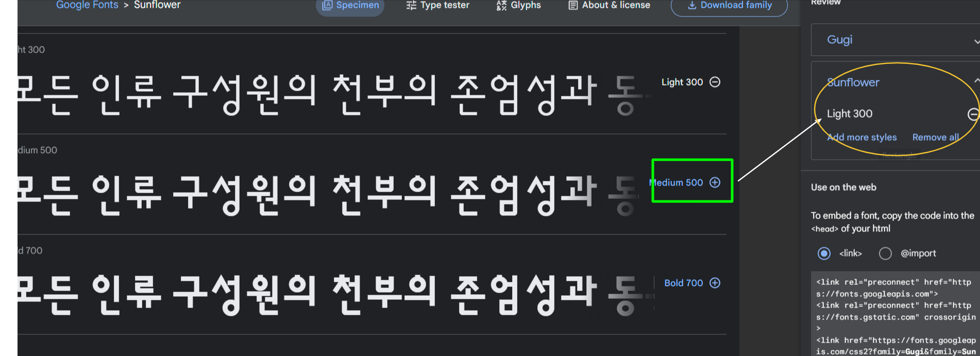Screen dimensions: 980x356
Task: Click the embed code text box
Action: [895, 314]
